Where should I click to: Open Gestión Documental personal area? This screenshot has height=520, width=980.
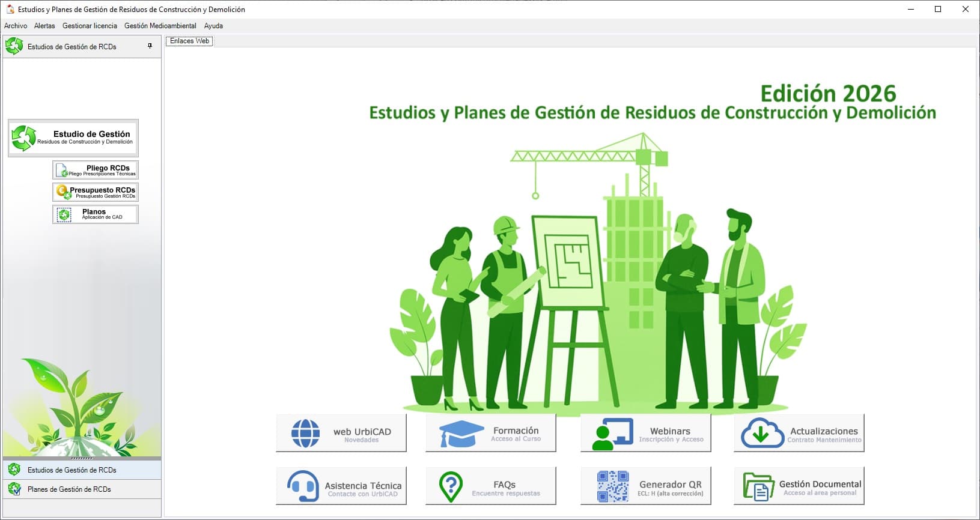[799, 486]
